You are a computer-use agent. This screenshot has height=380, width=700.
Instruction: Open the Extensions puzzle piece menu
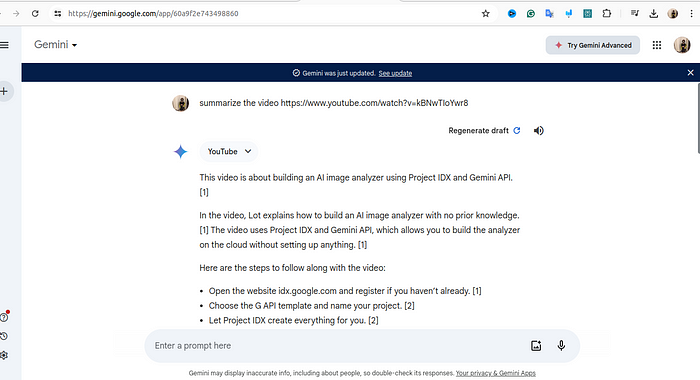point(606,13)
